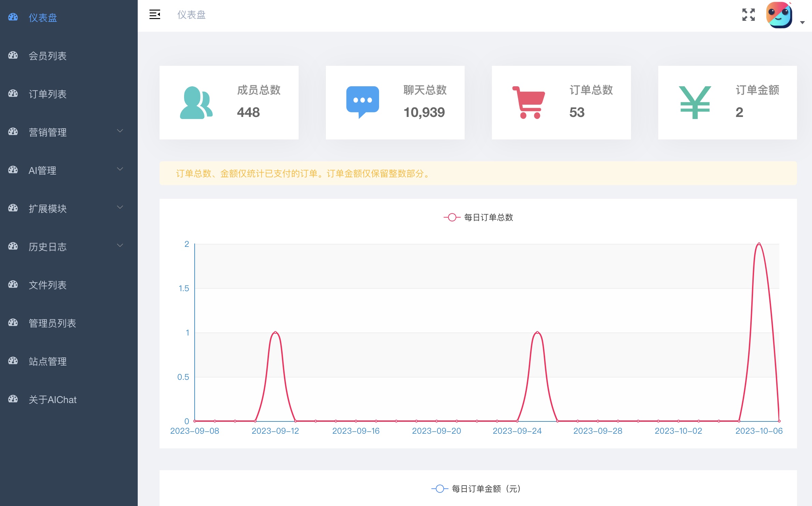The image size is (812, 506).
Task: Click dashboard icon beside 会员列表
Action: tap(13, 55)
